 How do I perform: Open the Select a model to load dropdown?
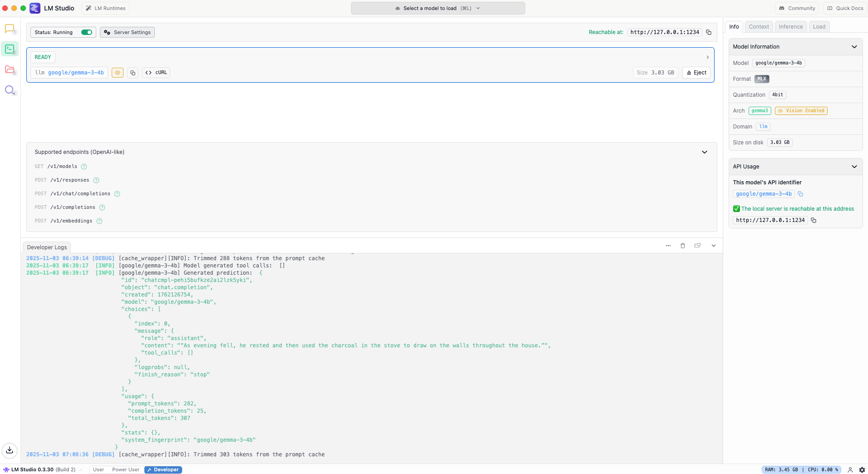(438, 8)
